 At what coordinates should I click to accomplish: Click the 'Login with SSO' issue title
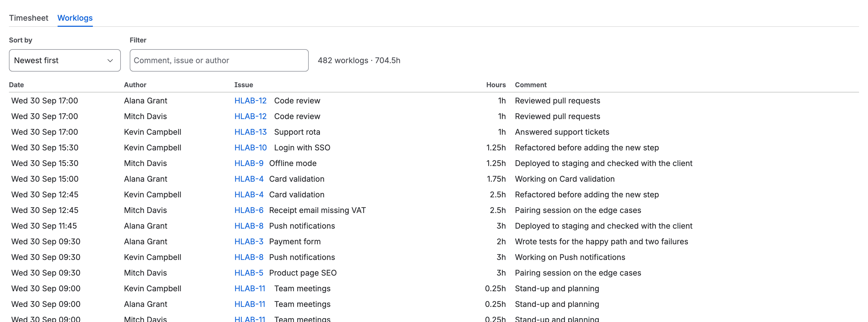pyautogui.click(x=302, y=148)
